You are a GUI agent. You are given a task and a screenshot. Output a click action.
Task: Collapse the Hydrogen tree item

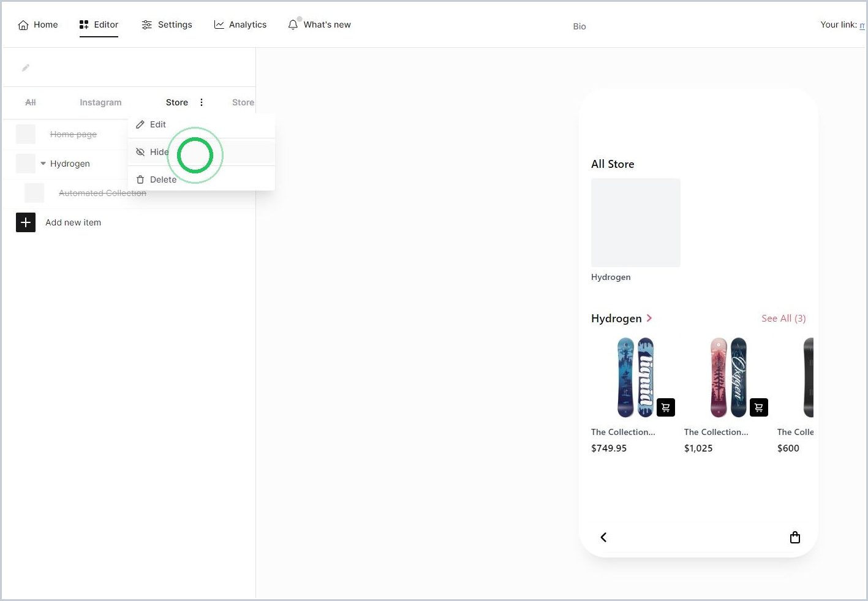tap(43, 164)
